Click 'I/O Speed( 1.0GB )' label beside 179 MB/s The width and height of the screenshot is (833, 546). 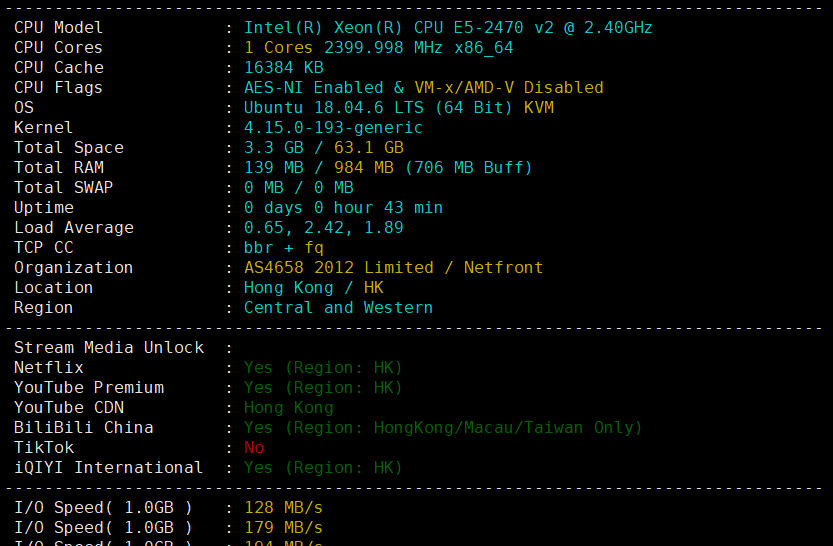[103, 528]
